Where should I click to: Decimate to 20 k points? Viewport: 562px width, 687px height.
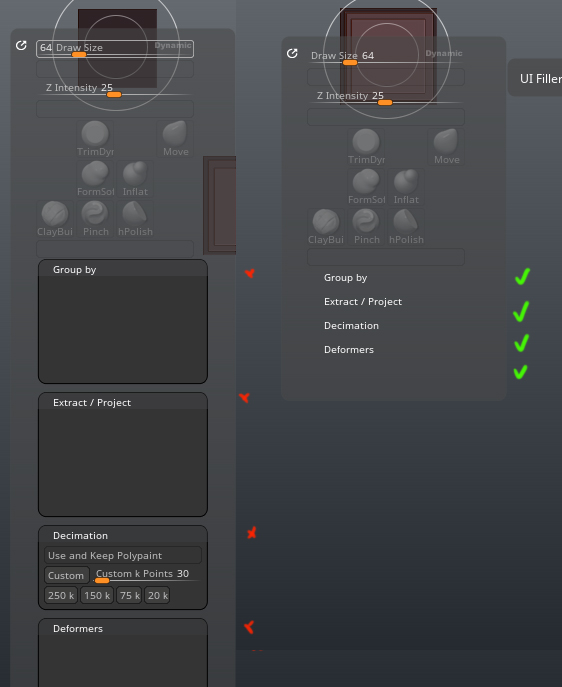click(157, 595)
